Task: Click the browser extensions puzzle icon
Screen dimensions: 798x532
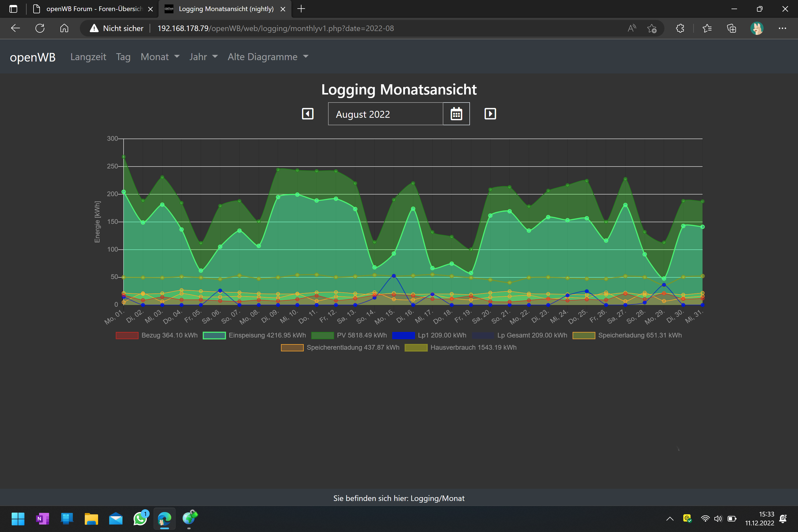Action: [680, 28]
